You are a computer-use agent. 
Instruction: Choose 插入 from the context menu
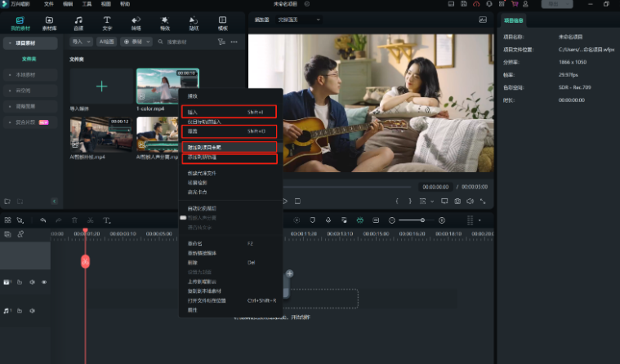tap(193, 111)
